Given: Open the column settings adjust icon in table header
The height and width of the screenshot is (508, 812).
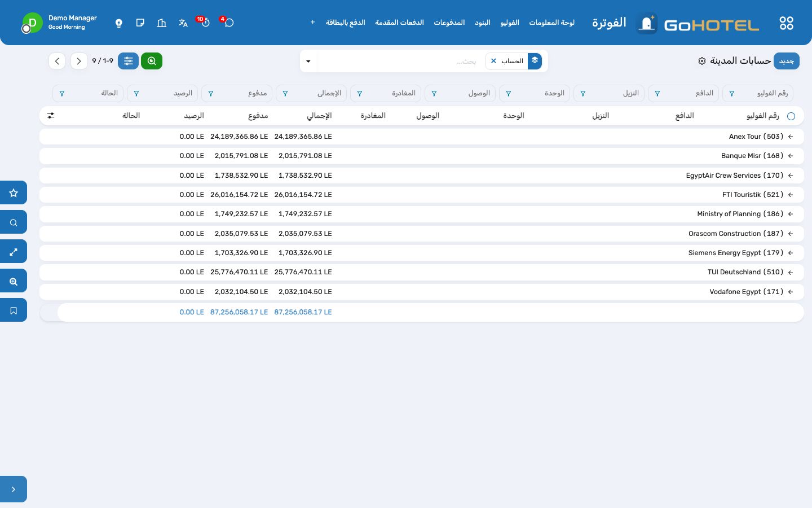Looking at the screenshot, I should pos(51,115).
